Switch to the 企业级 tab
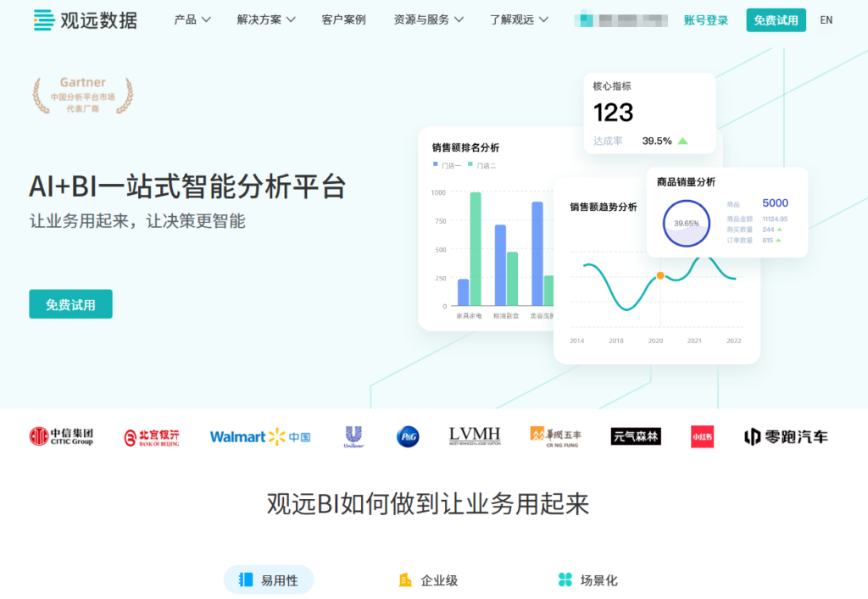868x599 pixels. 428,580
